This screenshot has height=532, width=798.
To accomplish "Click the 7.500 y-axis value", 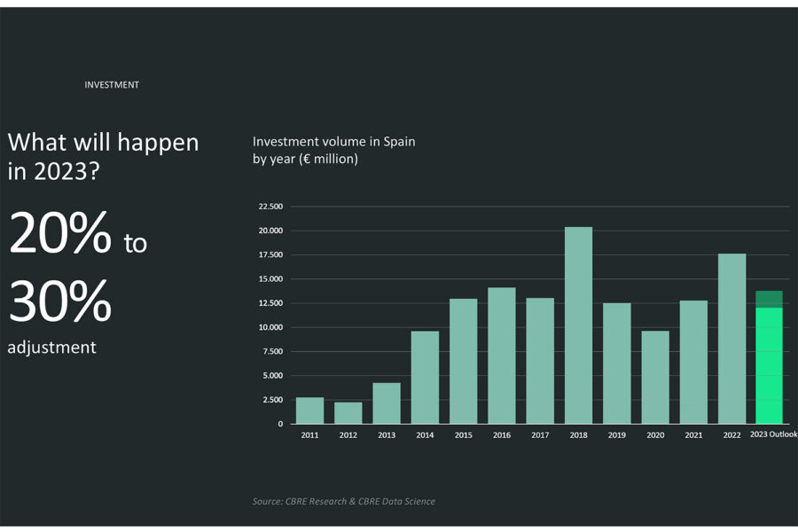I will (273, 351).
